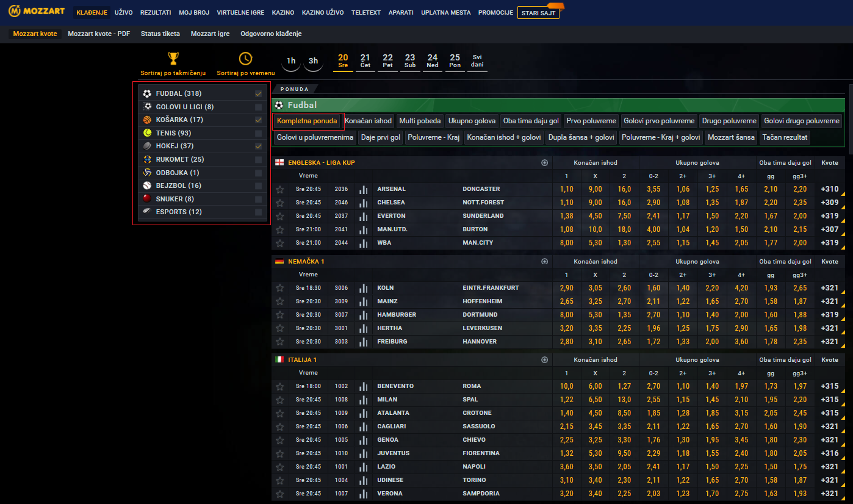Image resolution: width=853 pixels, height=504 pixels.
Task: Favorite the Arsenal vs Doncaster match star
Action: click(280, 189)
